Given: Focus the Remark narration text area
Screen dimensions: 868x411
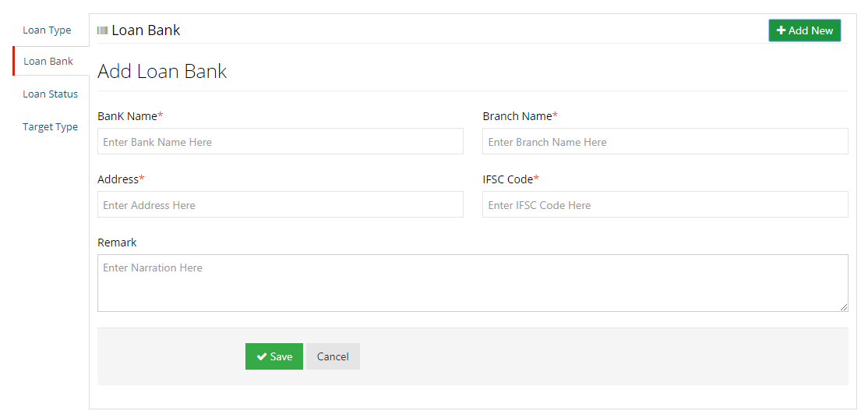Looking at the screenshot, I should click(x=472, y=282).
